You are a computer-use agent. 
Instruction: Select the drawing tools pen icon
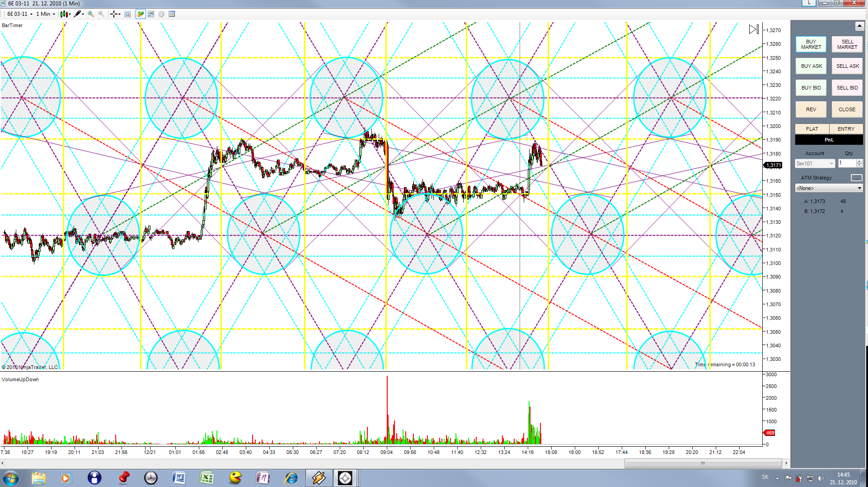tap(79, 14)
